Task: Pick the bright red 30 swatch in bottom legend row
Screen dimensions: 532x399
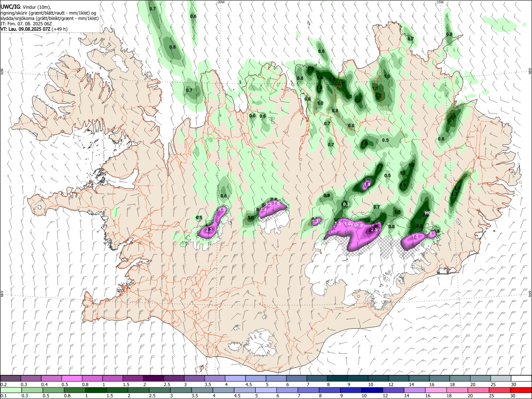Action: click(x=521, y=390)
